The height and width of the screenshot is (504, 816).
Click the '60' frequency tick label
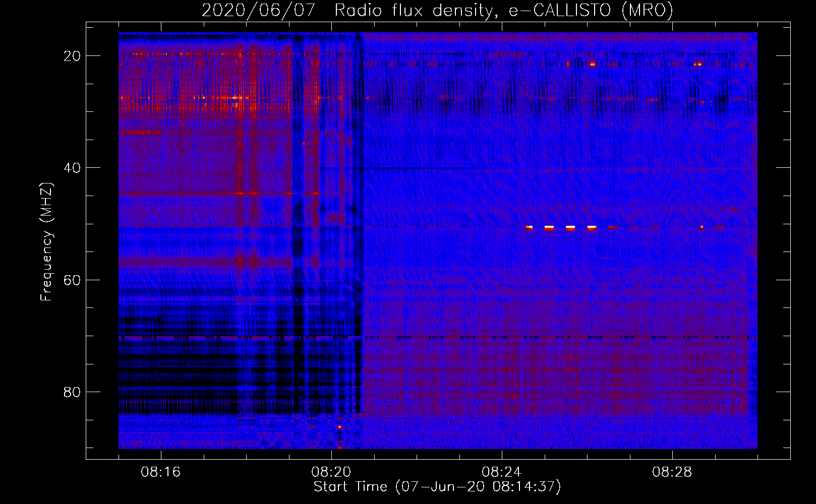click(x=72, y=280)
